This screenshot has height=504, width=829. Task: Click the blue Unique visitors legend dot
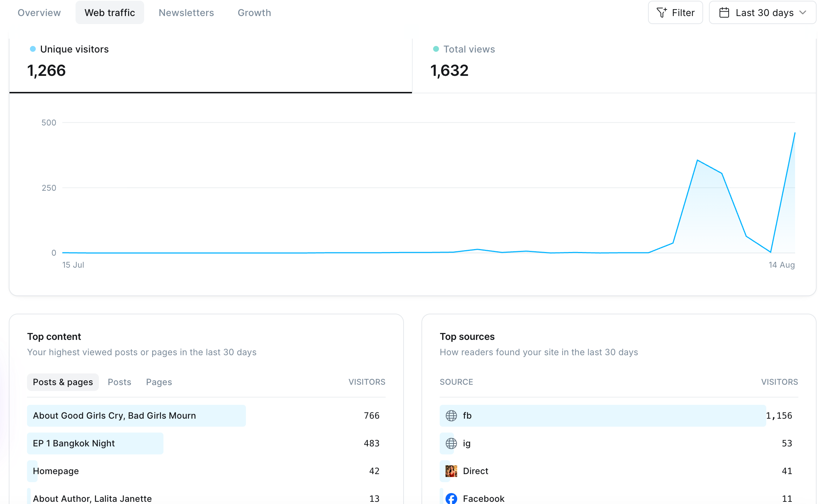[x=33, y=49]
